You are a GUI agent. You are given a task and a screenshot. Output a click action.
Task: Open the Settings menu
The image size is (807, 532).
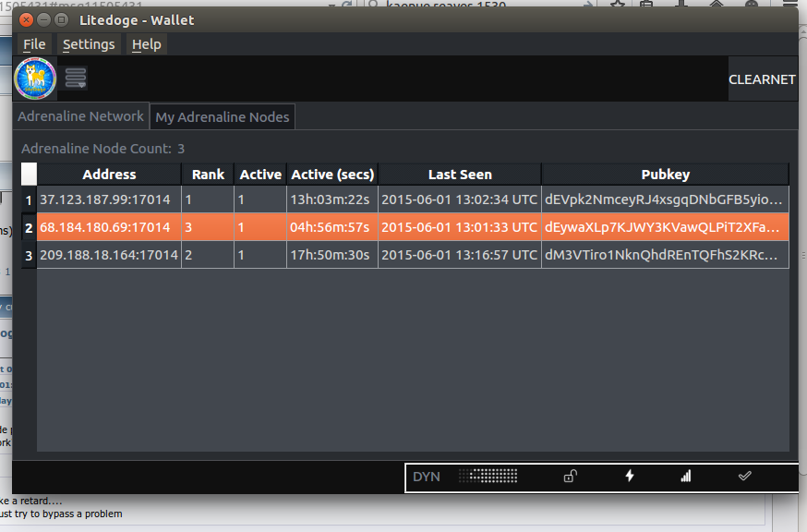89,44
